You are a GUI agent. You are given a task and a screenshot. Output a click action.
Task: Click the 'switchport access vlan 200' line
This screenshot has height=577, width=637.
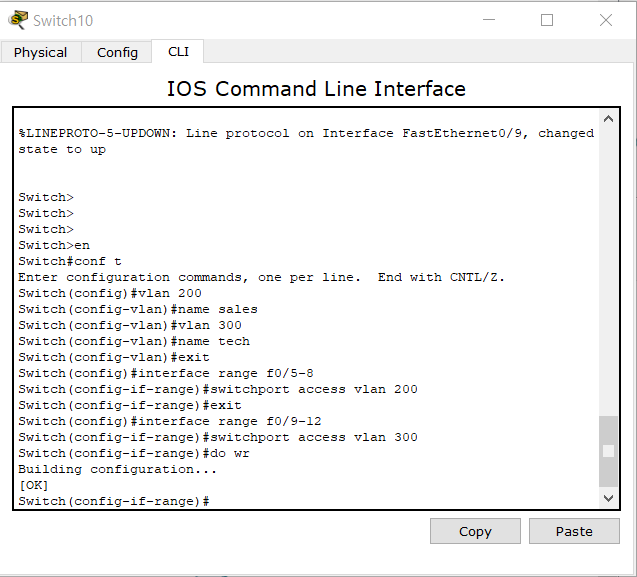[218, 389]
